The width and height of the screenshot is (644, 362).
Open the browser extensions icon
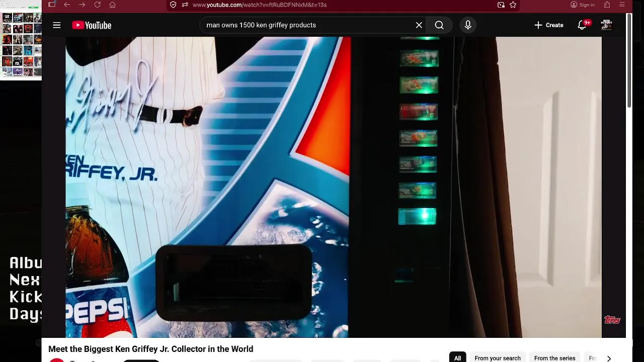[x=607, y=5]
